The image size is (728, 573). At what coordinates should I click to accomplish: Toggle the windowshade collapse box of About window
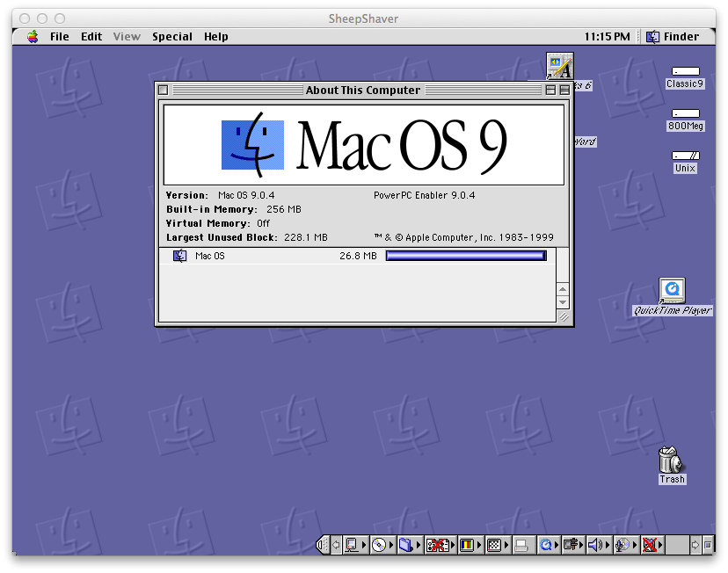(564, 90)
